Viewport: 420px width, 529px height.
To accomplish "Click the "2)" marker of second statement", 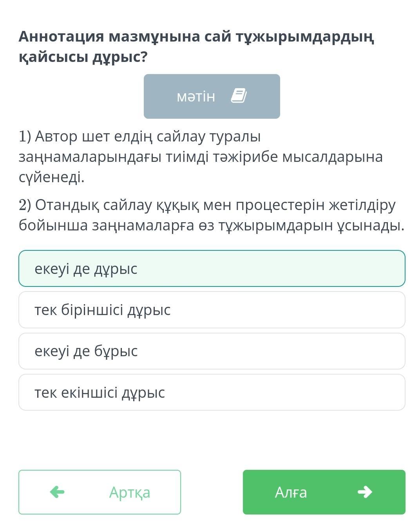I will click(25, 205).
